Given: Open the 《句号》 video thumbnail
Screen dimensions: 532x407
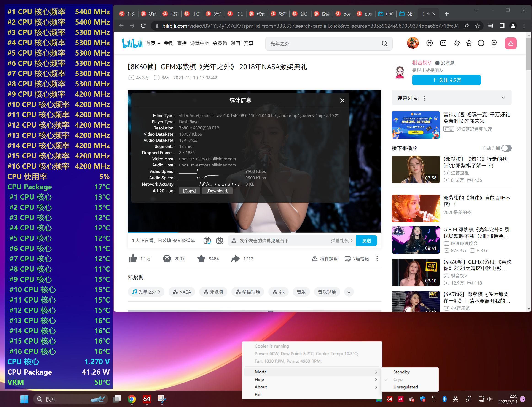Looking at the screenshot, I should coord(415,169).
